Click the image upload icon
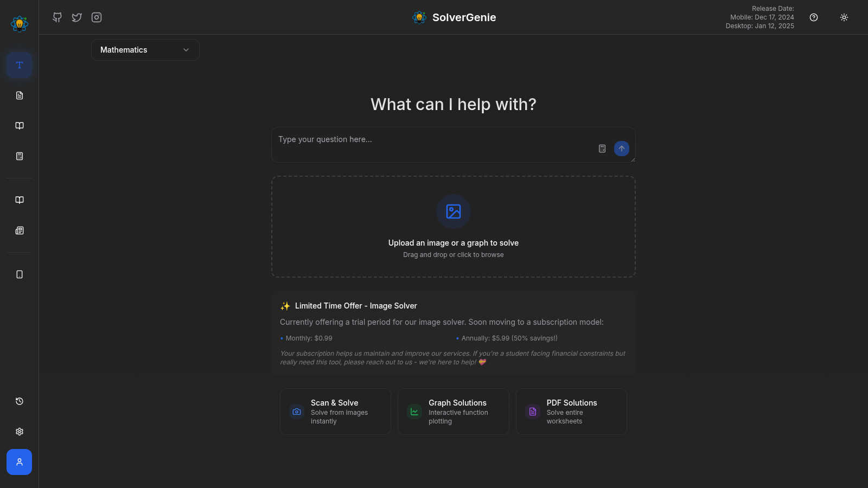This screenshot has width=868, height=488. pyautogui.click(x=454, y=211)
